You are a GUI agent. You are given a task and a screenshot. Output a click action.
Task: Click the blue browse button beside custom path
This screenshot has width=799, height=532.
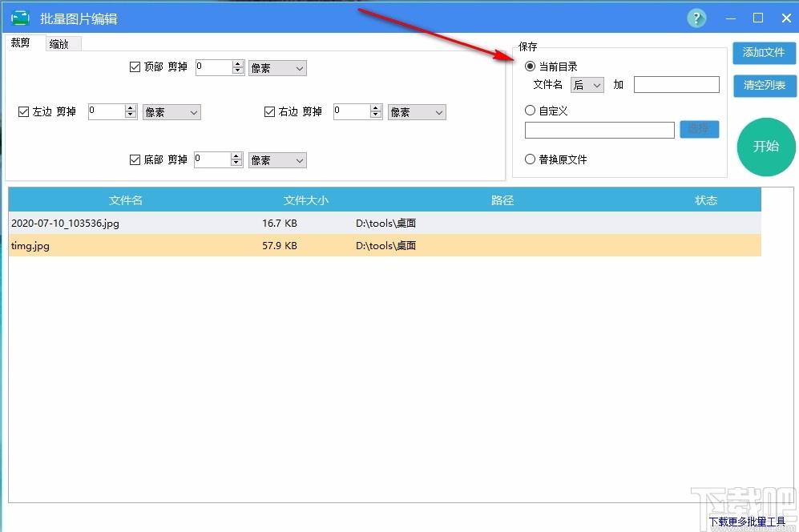tap(700, 130)
